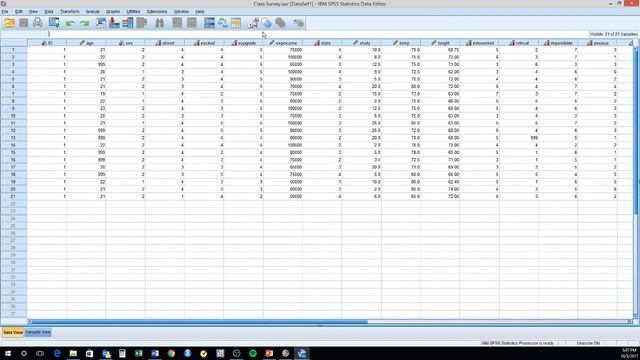Screen dimensions: 640x360
Task: Open the Utilities menu
Action: (x=133, y=11)
